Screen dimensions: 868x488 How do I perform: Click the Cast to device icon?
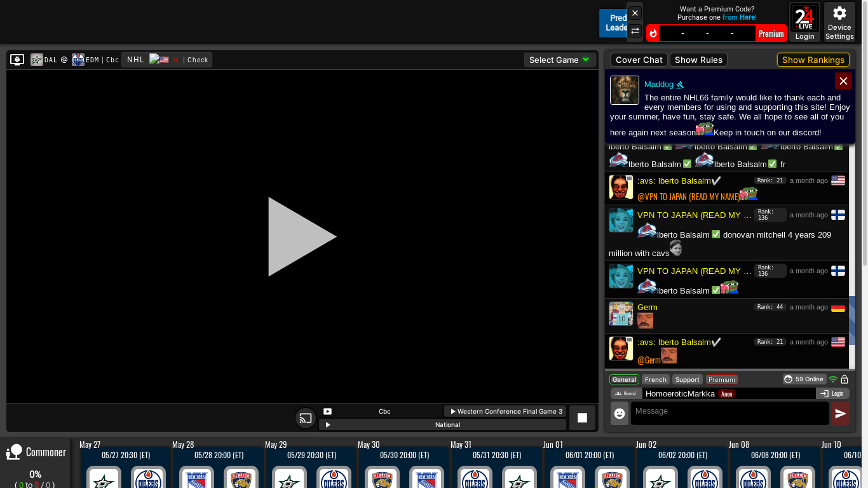pos(306,418)
